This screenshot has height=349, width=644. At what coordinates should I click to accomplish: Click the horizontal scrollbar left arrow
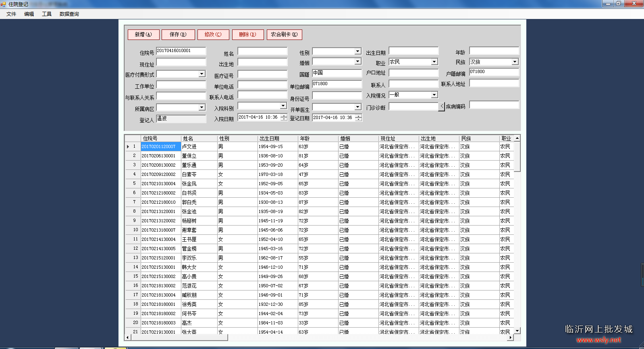point(128,337)
